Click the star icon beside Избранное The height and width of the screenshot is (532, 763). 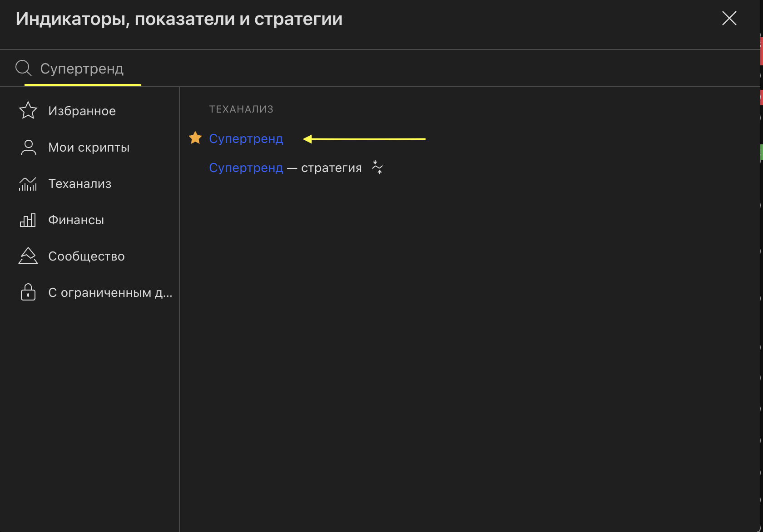point(28,110)
